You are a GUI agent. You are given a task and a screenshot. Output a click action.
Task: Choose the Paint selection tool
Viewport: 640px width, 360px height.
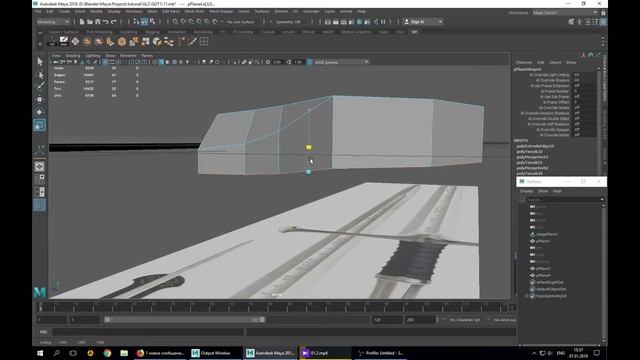click(40, 86)
